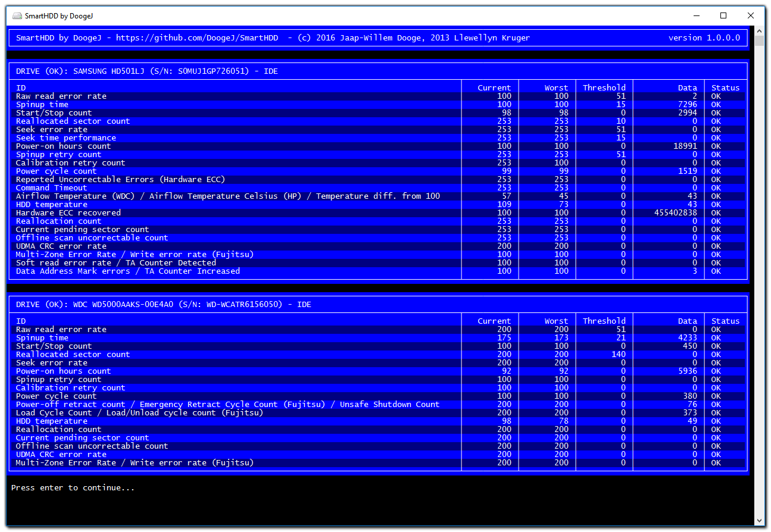Click the version 1.0.0.0 label
This screenshot has height=532, width=771.
click(704, 37)
